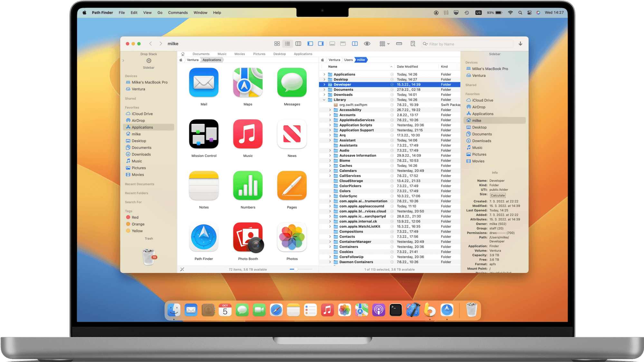
Task: Open the Commands menu
Action: pos(178,13)
